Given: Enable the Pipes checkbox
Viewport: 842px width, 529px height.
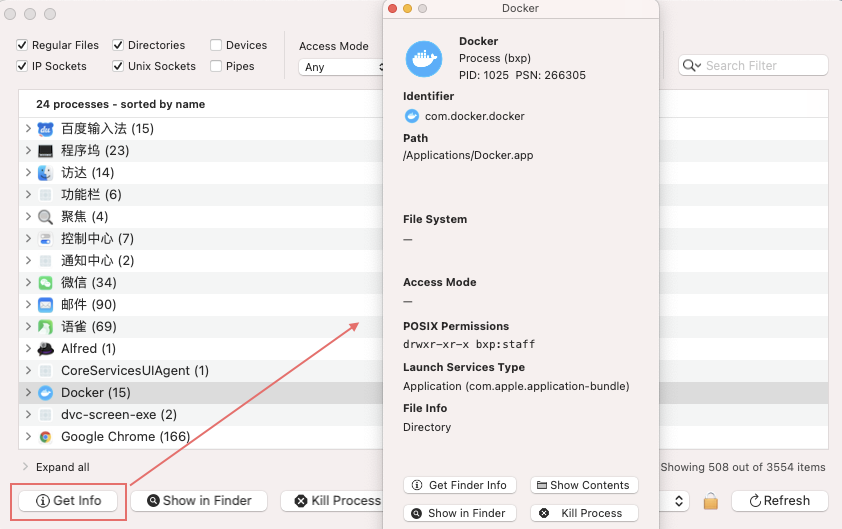Looking at the screenshot, I should pos(216,66).
